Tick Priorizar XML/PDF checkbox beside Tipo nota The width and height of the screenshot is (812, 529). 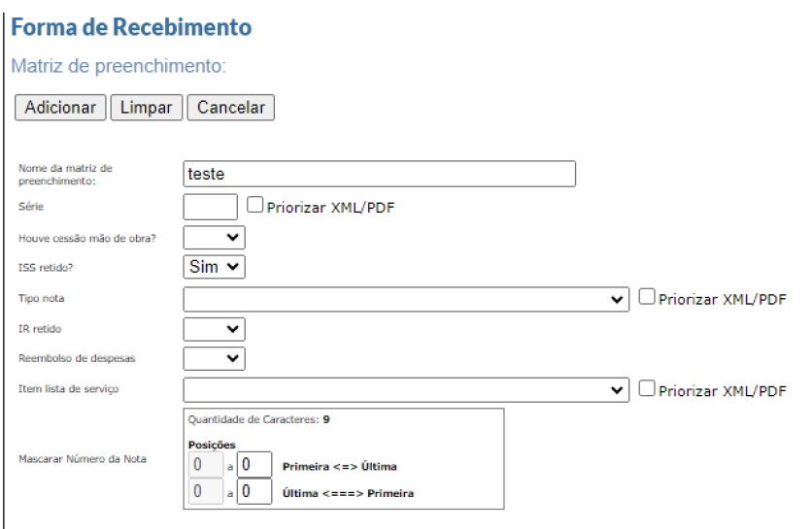[x=647, y=298]
